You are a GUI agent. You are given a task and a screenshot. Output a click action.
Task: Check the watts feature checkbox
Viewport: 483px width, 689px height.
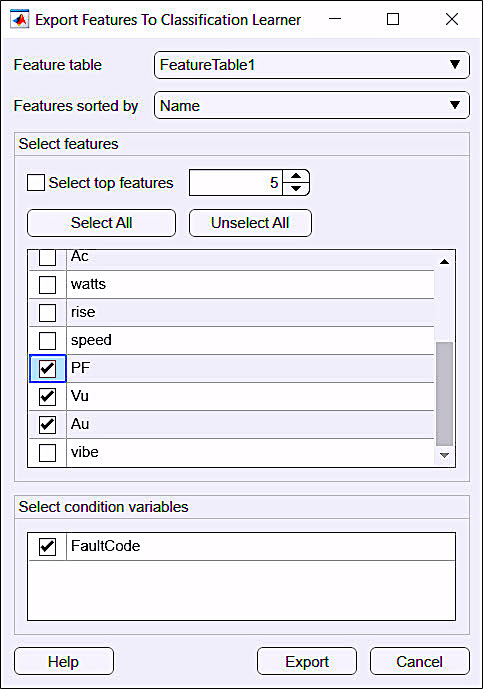pyautogui.click(x=47, y=285)
